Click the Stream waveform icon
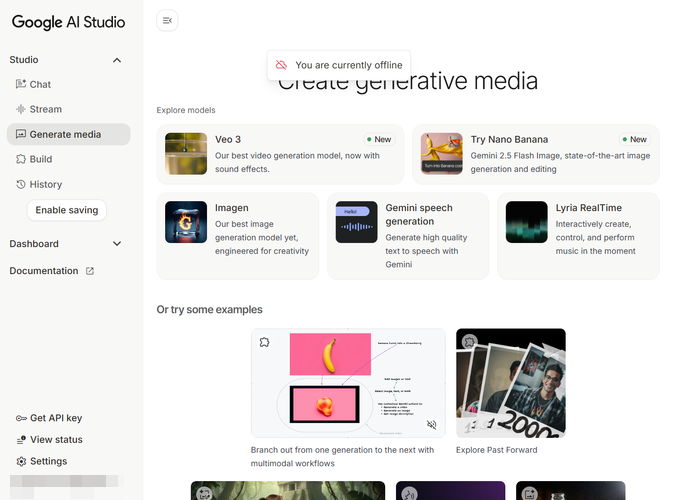 click(x=21, y=109)
